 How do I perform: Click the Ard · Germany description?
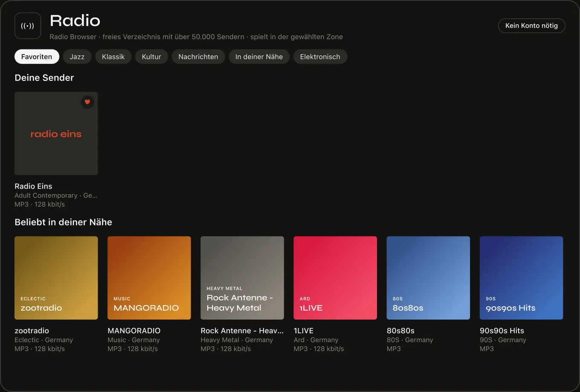click(316, 340)
